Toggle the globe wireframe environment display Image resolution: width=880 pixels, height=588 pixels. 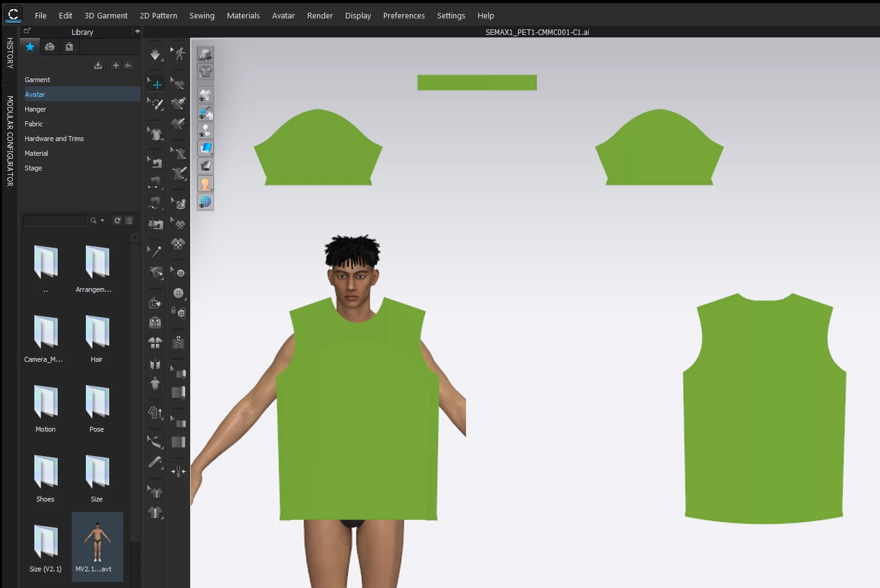(x=205, y=202)
